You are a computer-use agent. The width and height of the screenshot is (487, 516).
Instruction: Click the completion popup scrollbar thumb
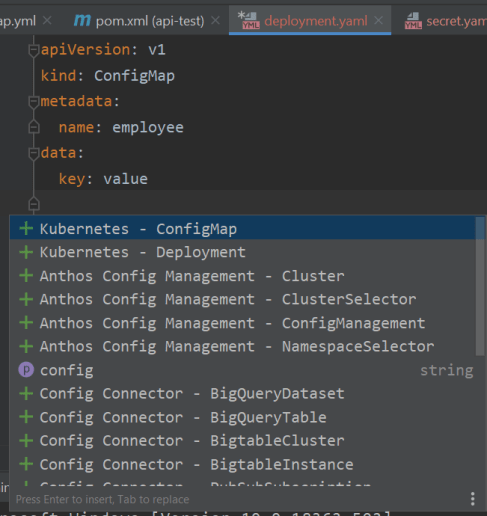point(480,286)
